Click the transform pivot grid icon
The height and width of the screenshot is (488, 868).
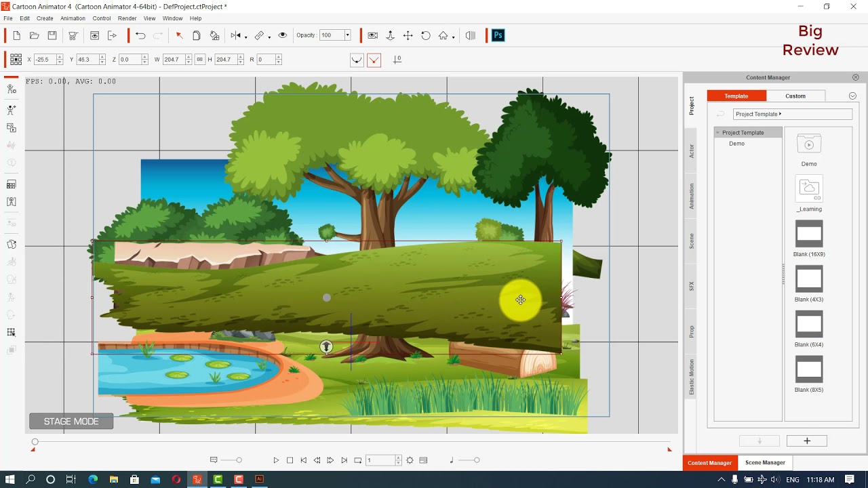[16, 60]
